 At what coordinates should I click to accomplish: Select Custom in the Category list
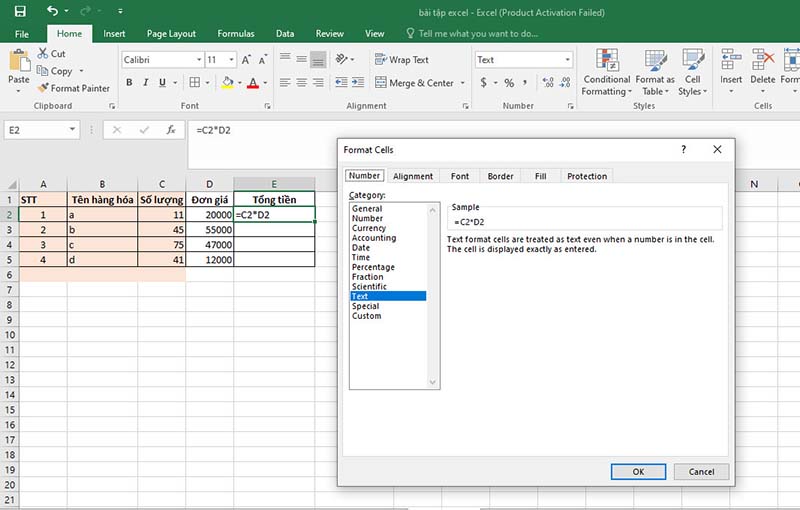click(388, 316)
